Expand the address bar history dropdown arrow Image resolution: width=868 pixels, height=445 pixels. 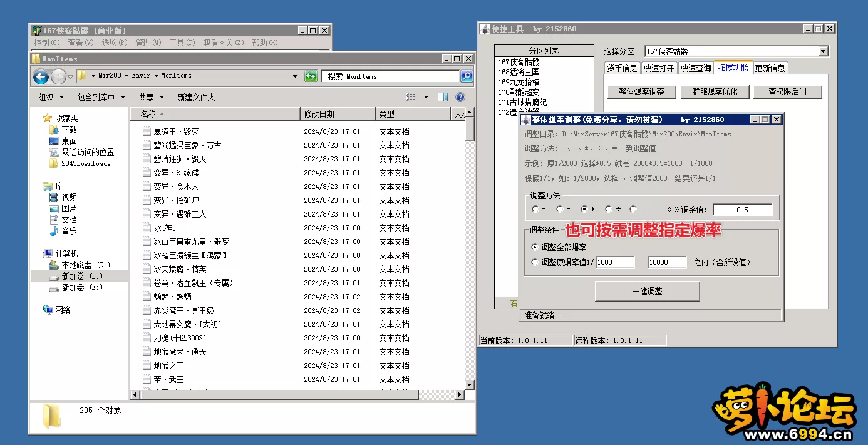[296, 76]
